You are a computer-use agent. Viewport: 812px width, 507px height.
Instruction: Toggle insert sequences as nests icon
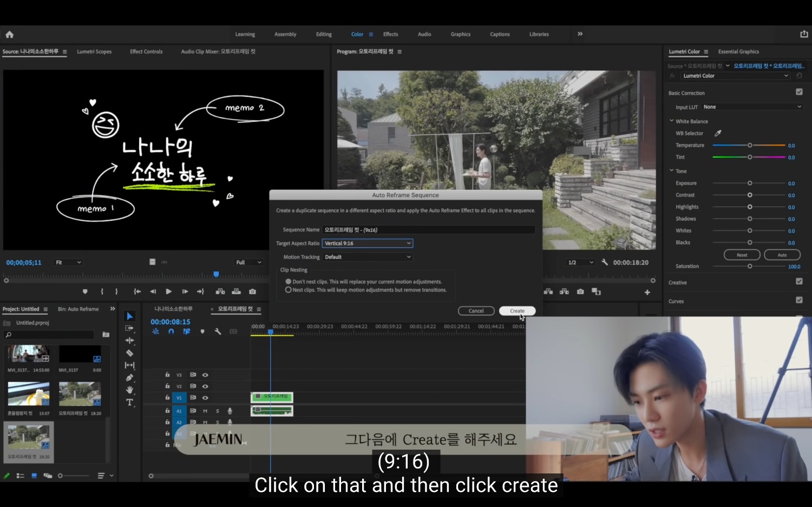click(x=155, y=332)
